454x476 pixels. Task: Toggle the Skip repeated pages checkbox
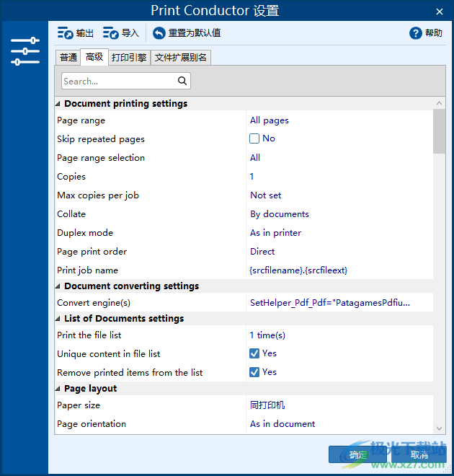pyautogui.click(x=254, y=138)
